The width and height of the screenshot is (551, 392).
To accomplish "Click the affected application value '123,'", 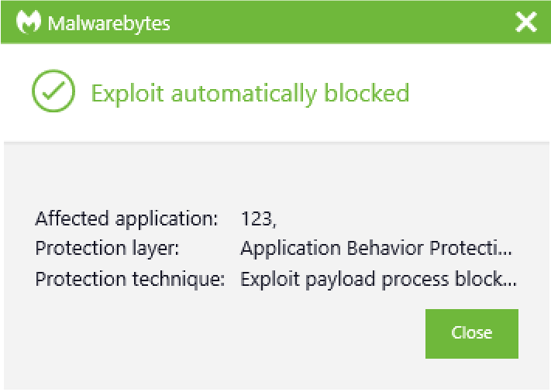I will pyautogui.click(x=258, y=219).
